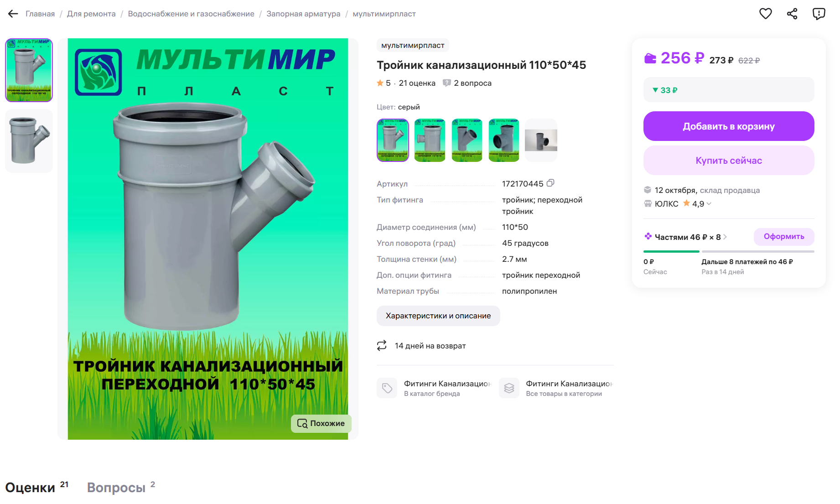Select the last gray photo variant
Image resolution: width=840 pixels, height=504 pixels.
point(541,140)
